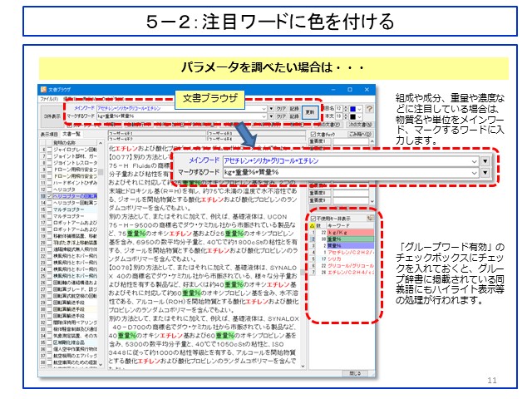
Task: Click クリア button on マークするワード row
Action: [x=281, y=116]
